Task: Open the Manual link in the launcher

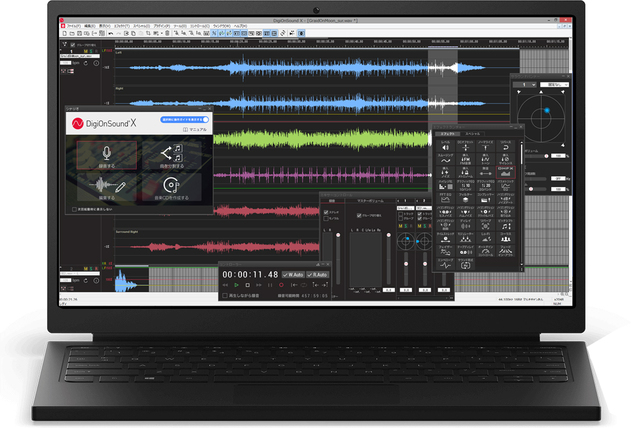Action: 196,130
